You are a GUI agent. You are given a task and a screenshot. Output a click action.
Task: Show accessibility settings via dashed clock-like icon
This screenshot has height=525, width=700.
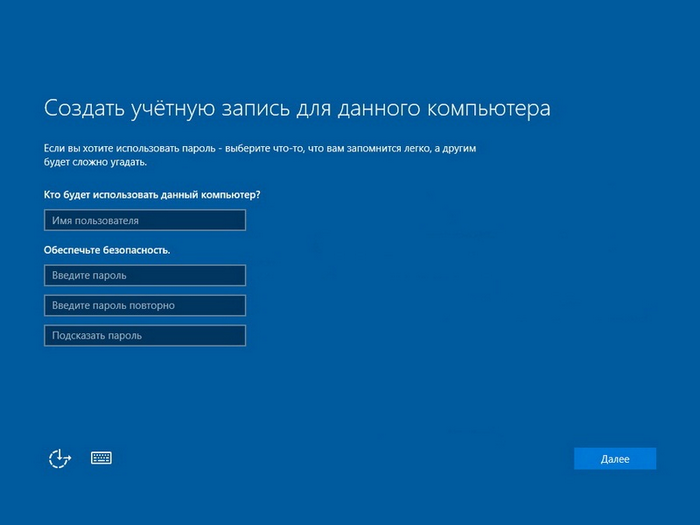(x=61, y=458)
